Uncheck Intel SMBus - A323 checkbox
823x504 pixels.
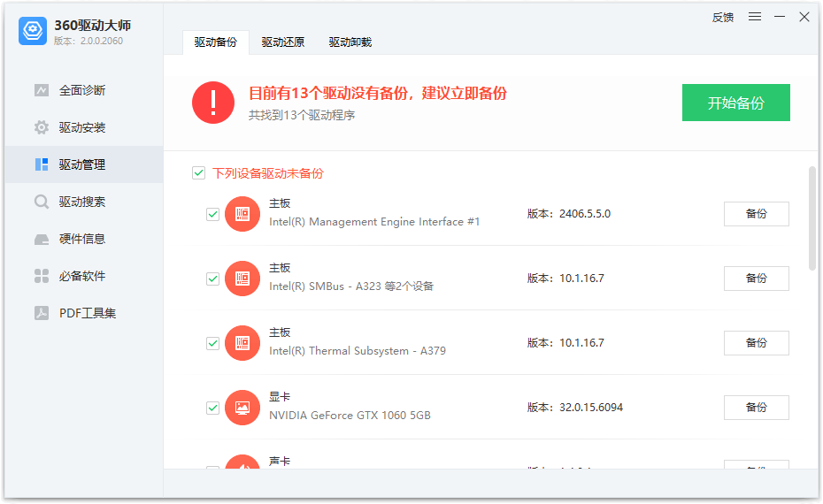coord(212,279)
